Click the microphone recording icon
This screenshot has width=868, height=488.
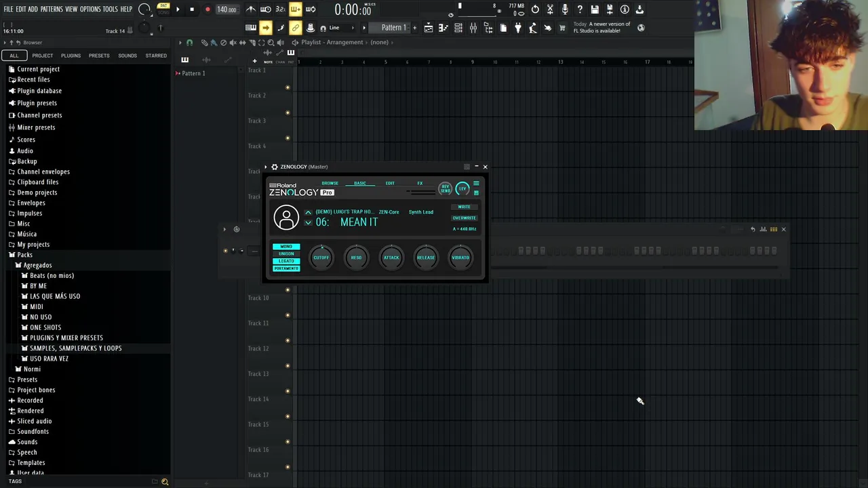[x=565, y=9]
